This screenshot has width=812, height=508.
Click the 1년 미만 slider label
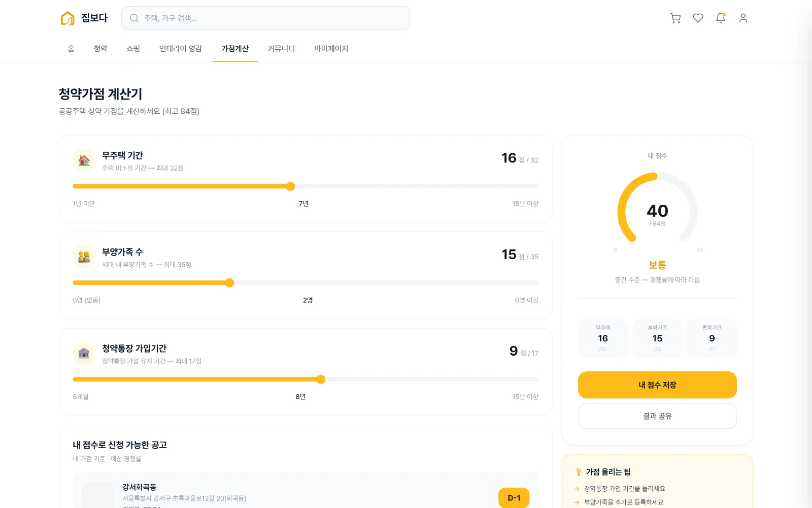click(x=84, y=204)
